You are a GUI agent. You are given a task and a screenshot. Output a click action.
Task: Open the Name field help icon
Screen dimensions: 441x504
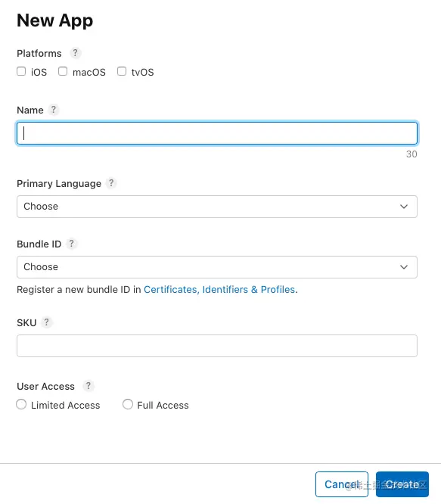coord(54,110)
